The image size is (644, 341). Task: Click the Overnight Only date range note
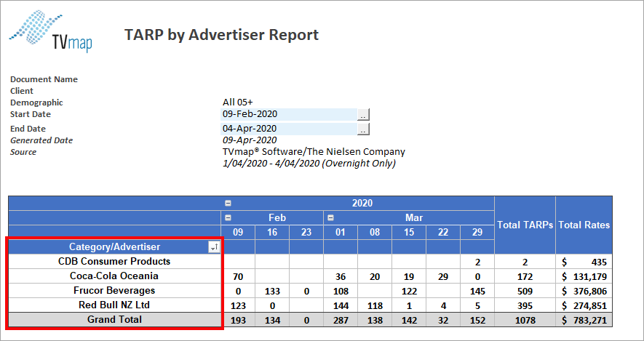click(x=309, y=164)
